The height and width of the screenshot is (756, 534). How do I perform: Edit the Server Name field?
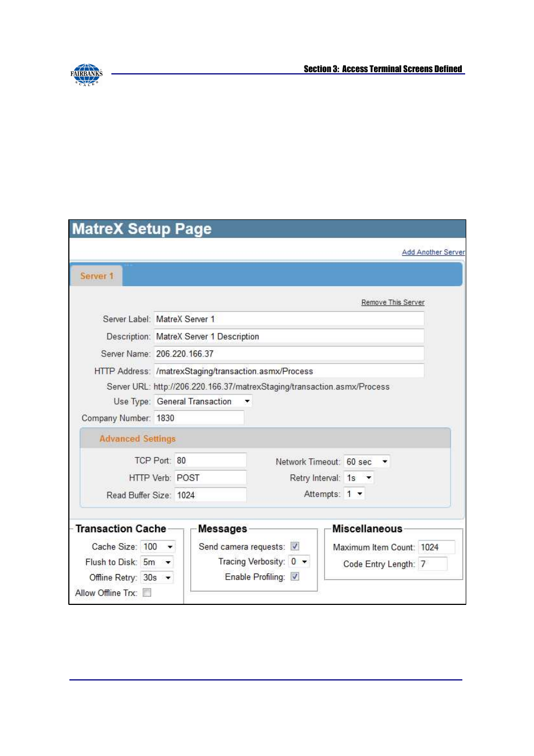pyautogui.click(x=289, y=354)
